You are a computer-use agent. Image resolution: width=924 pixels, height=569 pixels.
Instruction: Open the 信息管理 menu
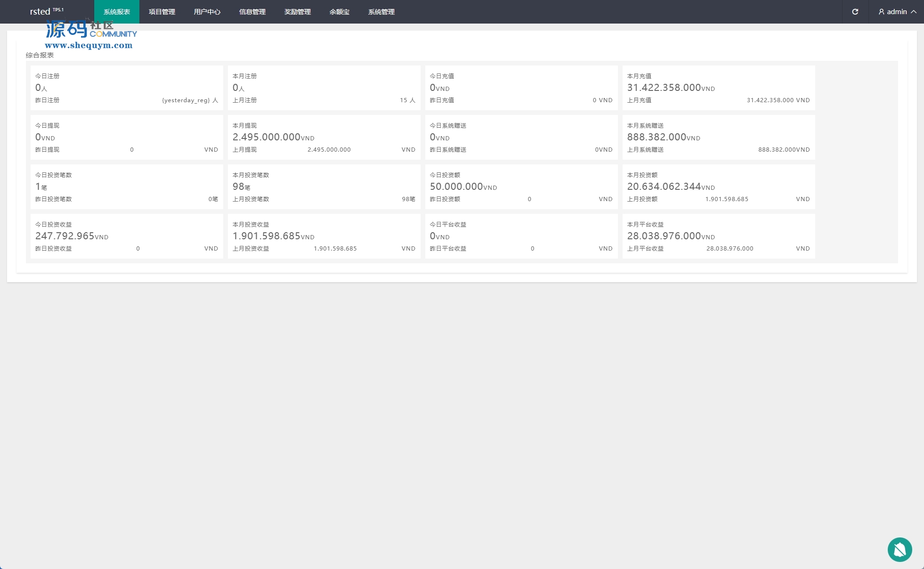click(x=252, y=12)
